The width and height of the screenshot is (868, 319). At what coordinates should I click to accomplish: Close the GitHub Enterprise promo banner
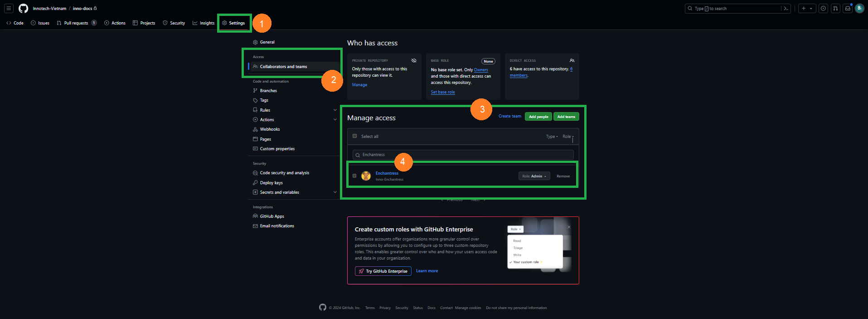(x=569, y=227)
